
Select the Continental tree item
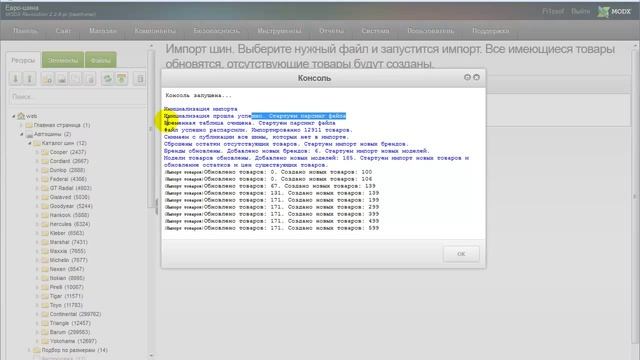point(76,314)
